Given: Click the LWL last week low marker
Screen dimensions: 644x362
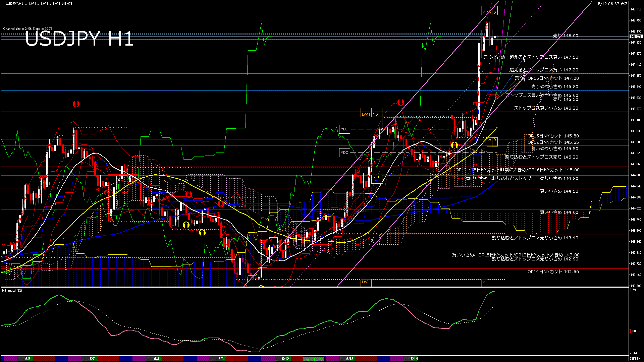Looking at the screenshot, I should pos(366,282).
